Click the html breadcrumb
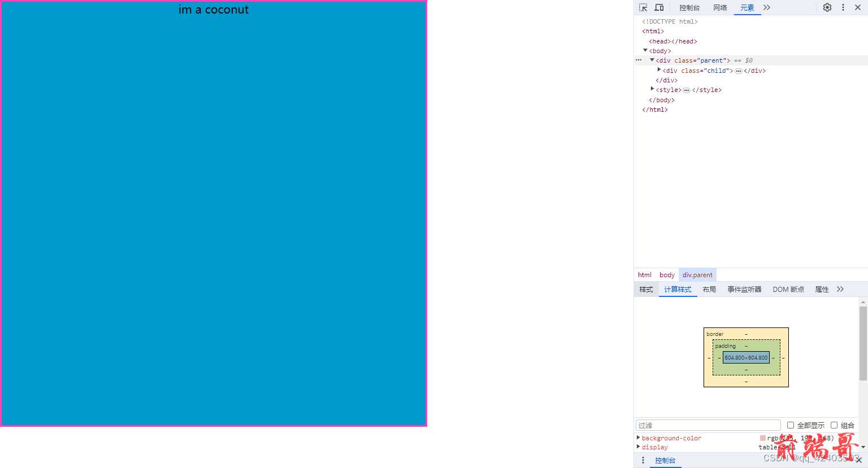Screen dimensions: 868x468 pyautogui.click(x=645, y=275)
